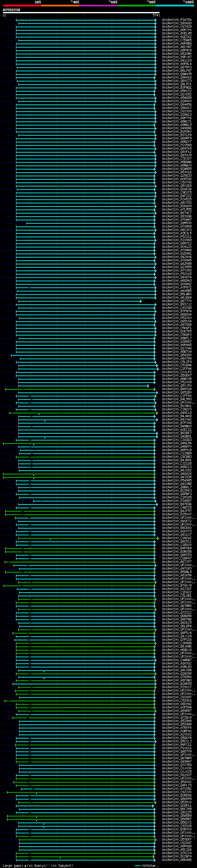Select the UniRef100_B3FN01 label

(176, 88)
